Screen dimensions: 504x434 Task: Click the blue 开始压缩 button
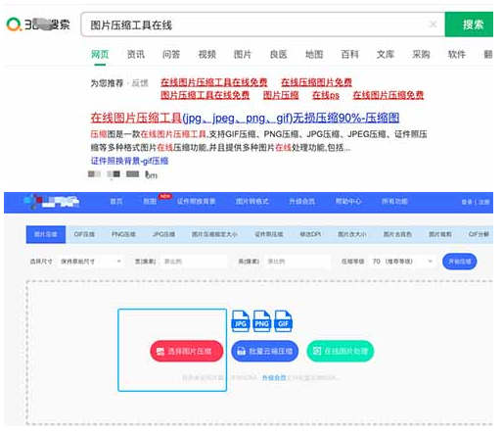459,262
